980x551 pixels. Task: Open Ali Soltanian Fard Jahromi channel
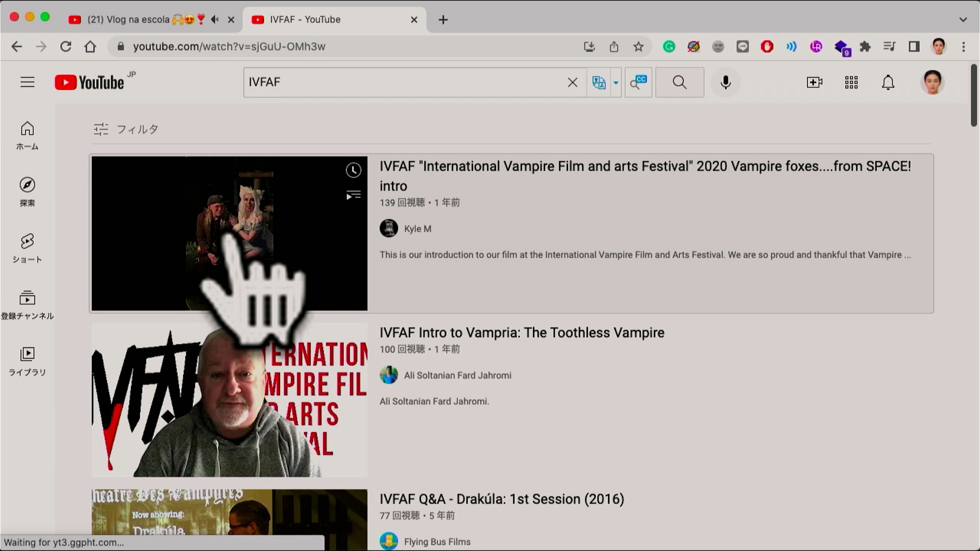457,375
